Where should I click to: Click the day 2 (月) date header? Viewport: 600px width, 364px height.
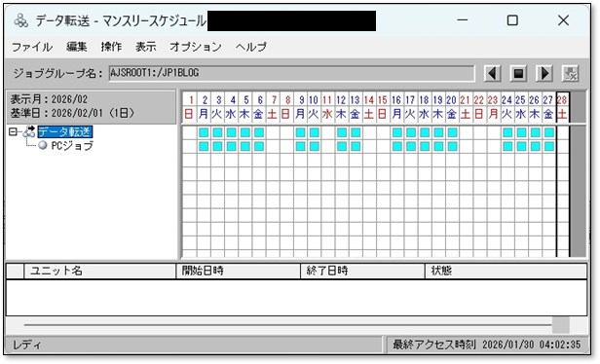[204, 107]
